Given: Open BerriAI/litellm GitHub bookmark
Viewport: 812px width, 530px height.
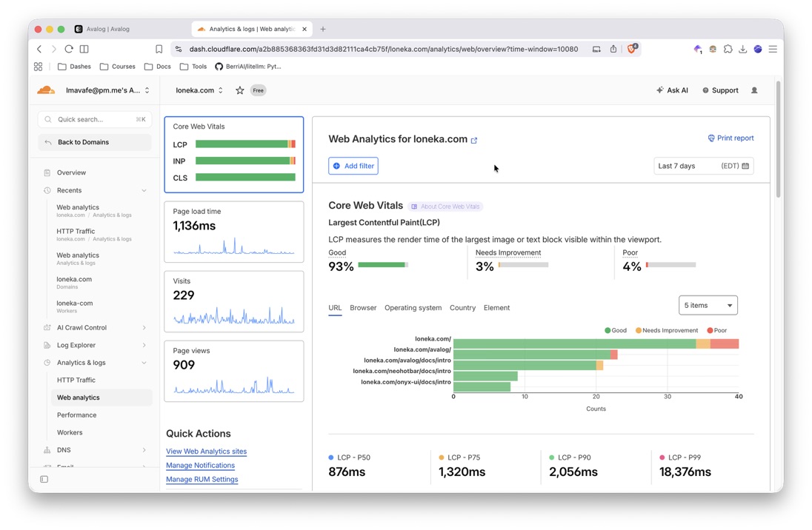Looking at the screenshot, I should (x=248, y=67).
